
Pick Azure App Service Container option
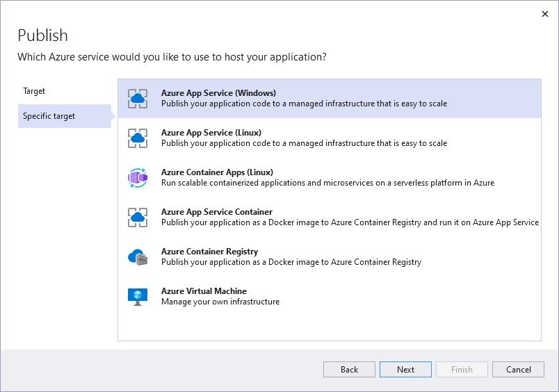(x=217, y=212)
